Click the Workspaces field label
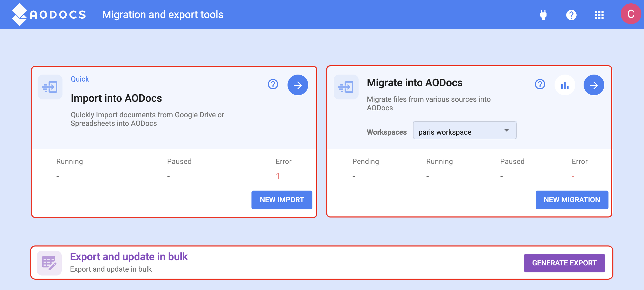Image resolution: width=644 pixels, height=290 pixels. [387, 132]
